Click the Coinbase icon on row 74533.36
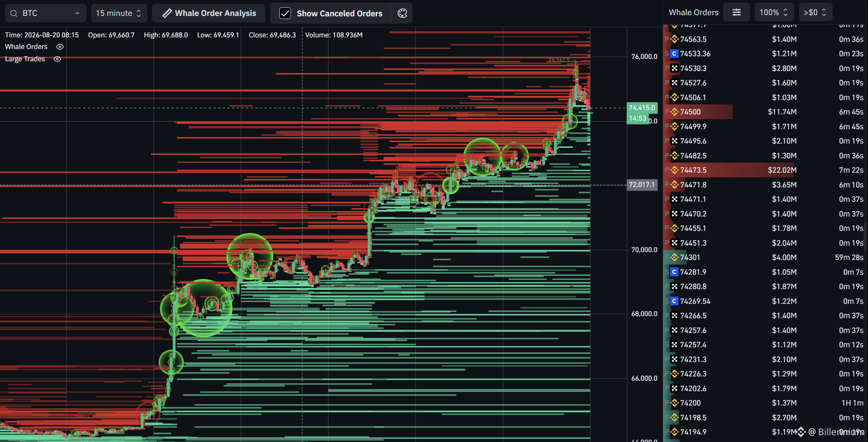868x442 pixels. pos(674,54)
